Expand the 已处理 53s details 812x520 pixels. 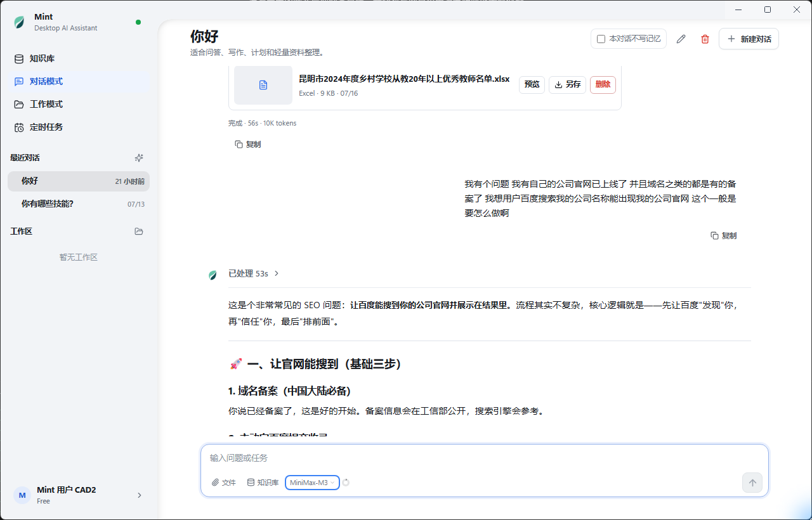click(x=254, y=274)
